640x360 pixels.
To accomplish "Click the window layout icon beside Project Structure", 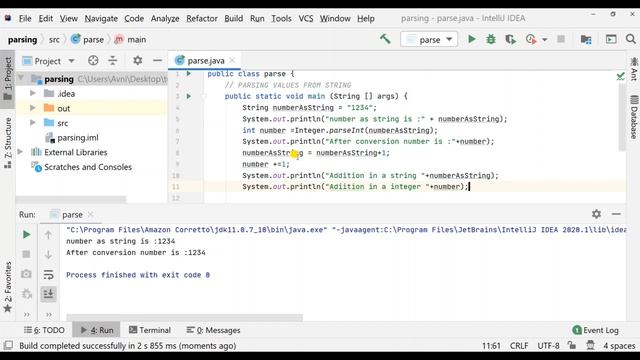I will (611, 39).
